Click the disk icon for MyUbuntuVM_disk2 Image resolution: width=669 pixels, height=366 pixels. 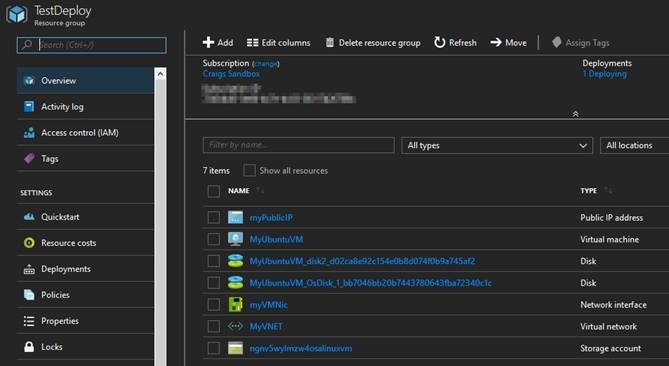coord(235,261)
